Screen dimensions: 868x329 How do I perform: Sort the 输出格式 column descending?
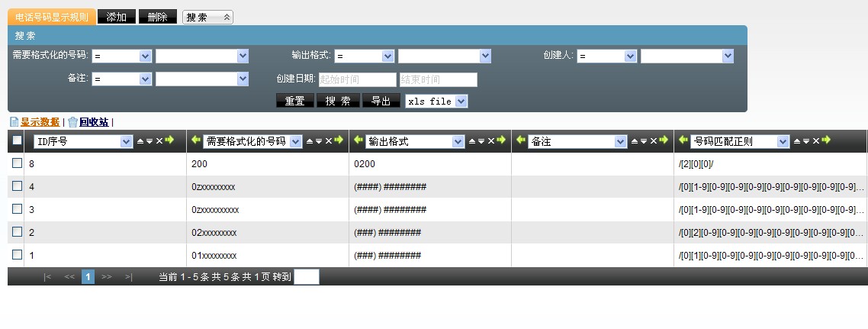481,141
